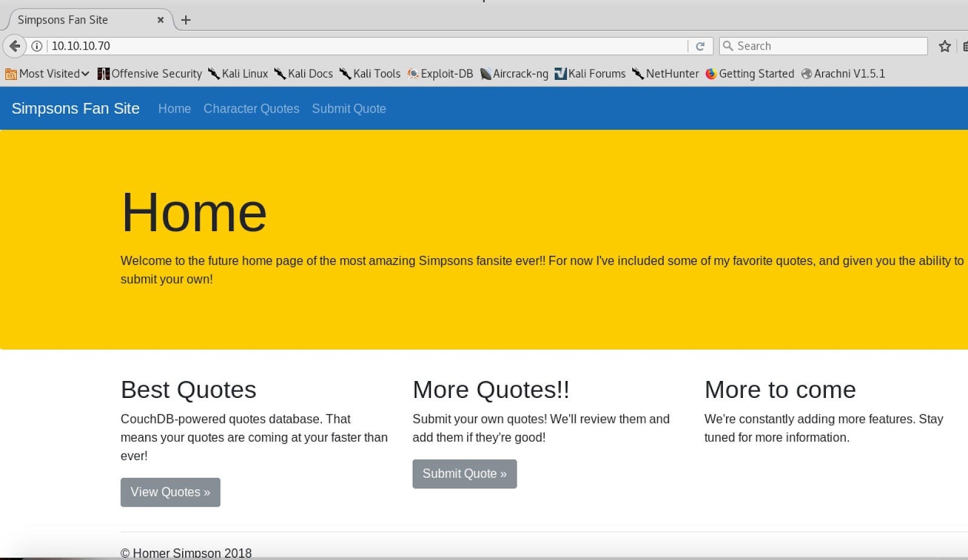Bookmark this page with the star icon
The image size is (968, 560).
[x=944, y=46]
